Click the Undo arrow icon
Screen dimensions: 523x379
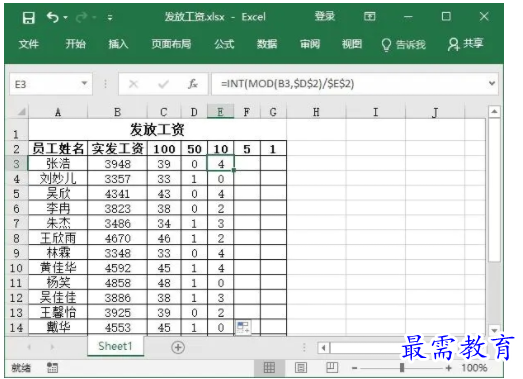[53, 17]
